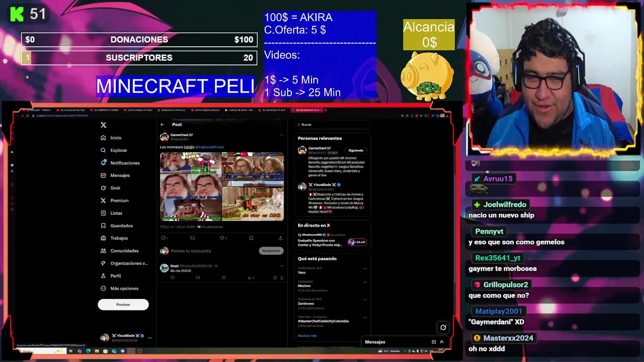
Task: Open the Mensajes envelope icon in sidebar
Action: [x=103, y=175]
